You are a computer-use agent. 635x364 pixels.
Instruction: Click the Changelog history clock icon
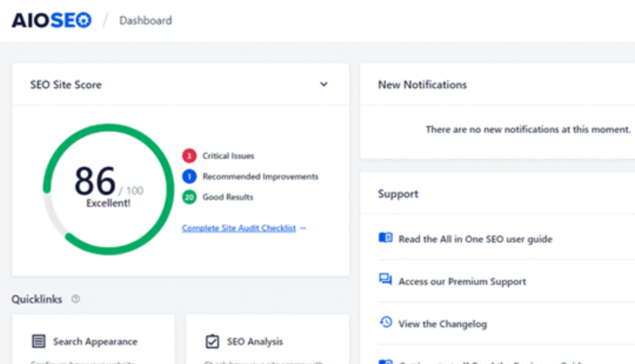coord(385,322)
